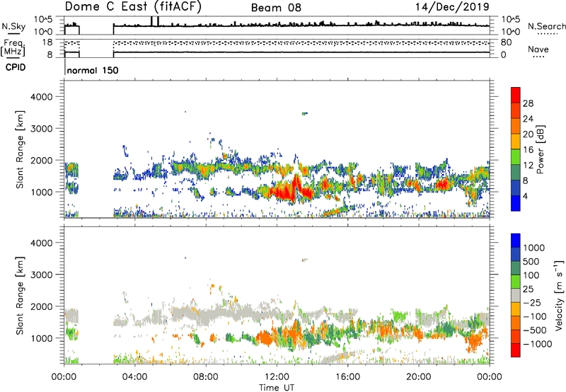Click the 'CPID' label
The image size is (566, 392).
click(x=16, y=67)
